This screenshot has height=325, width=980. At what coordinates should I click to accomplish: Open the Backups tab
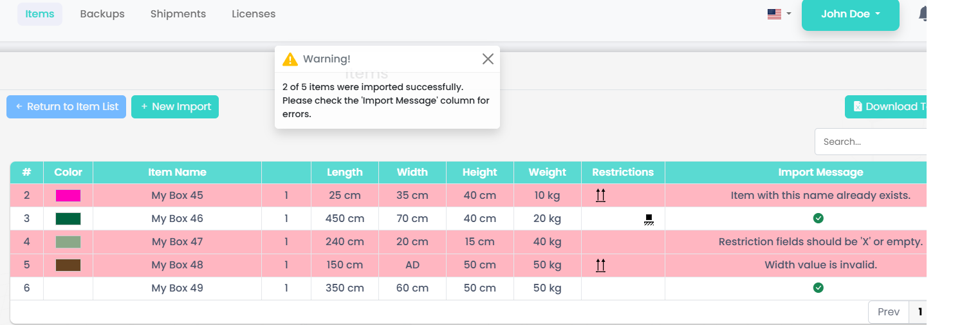point(102,14)
